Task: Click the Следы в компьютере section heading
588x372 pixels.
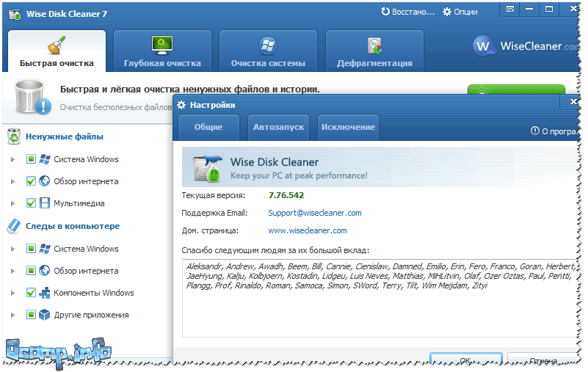Action: tap(73, 226)
